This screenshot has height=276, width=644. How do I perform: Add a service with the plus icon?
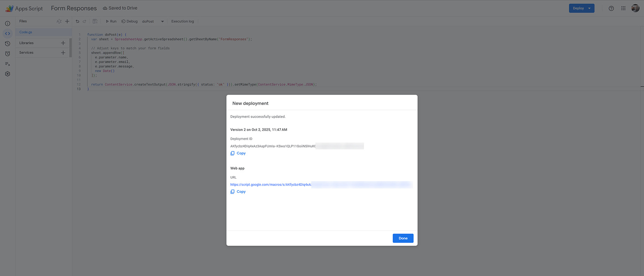pos(63,53)
